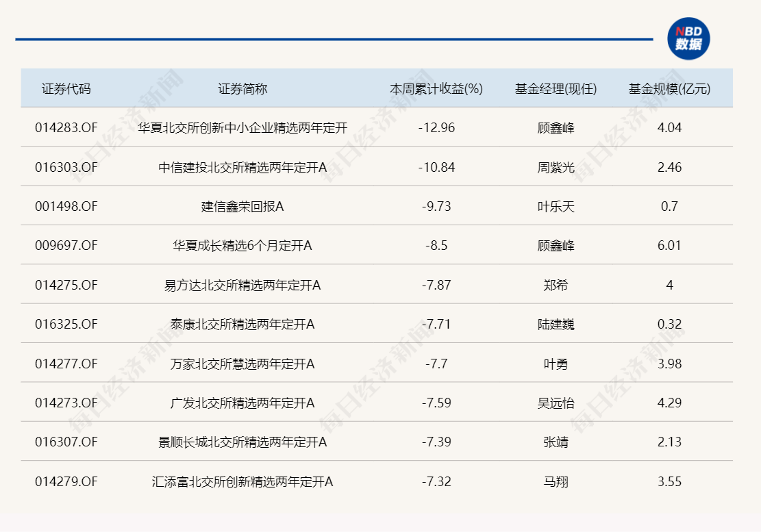Click fund name 广发北交所精选两年定开A
Viewport: 761px width, 532px height.
coord(242,403)
